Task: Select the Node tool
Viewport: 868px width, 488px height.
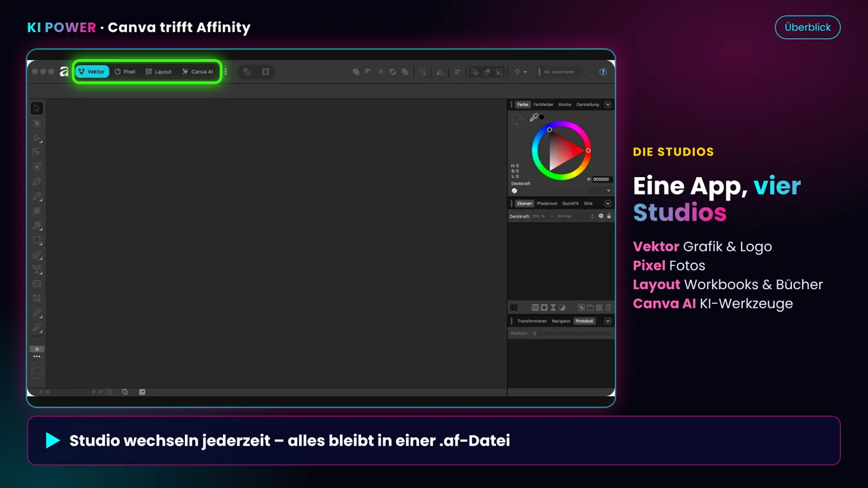Action: [37, 138]
